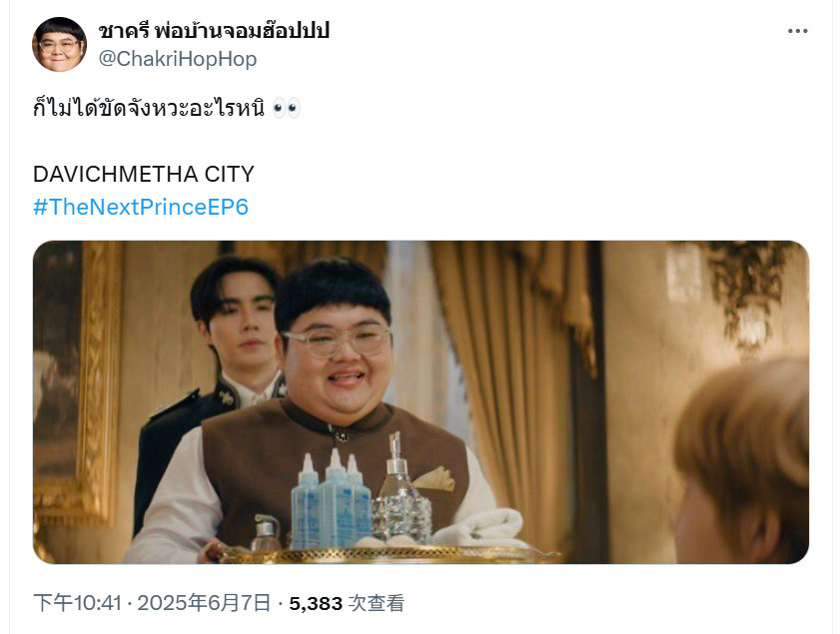Open the poster's round profile avatar
Screen dimensions: 840x634
pyautogui.click(x=59, y=45)
